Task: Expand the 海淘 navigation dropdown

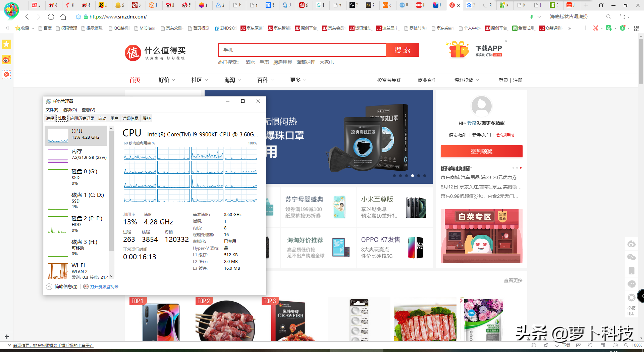Action: tap(239, 80)
